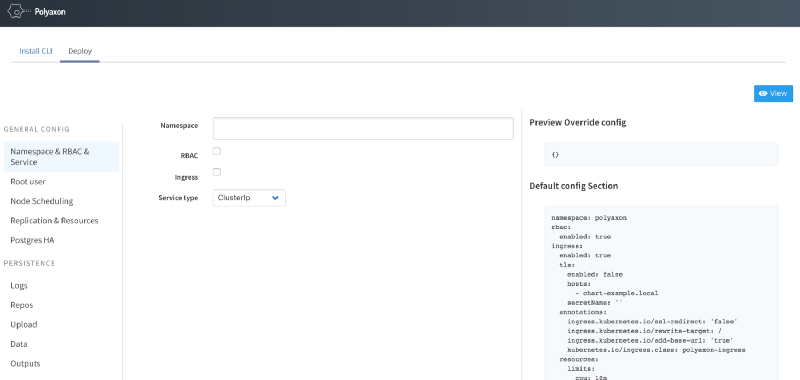Click the 'Default config Section' heading

(x=573, y=186)
